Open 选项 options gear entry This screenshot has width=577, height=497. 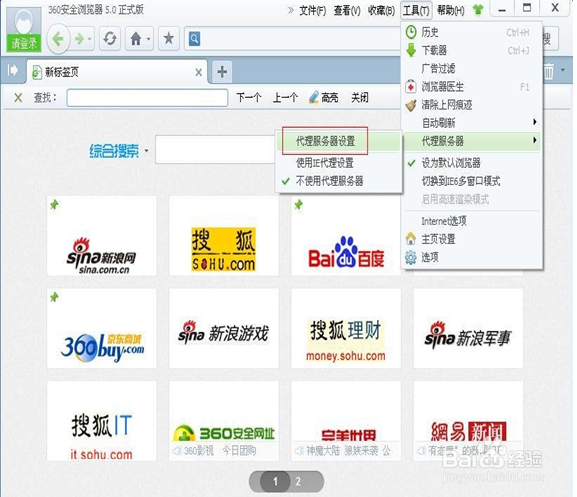point(472,257)
